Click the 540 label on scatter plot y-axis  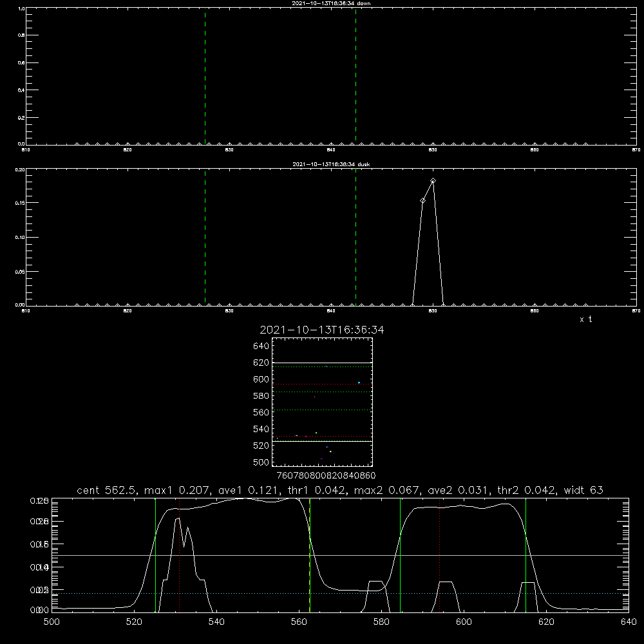(261, 429)
